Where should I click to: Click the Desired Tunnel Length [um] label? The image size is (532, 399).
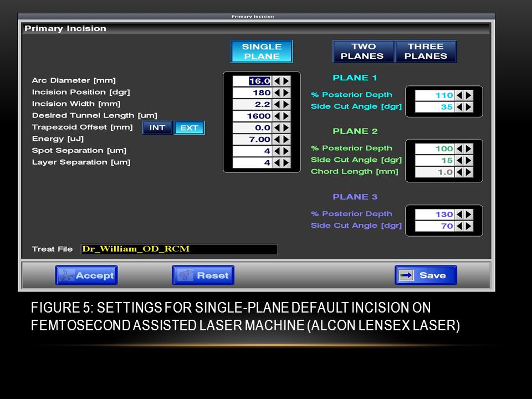click(x=95, y=116)
